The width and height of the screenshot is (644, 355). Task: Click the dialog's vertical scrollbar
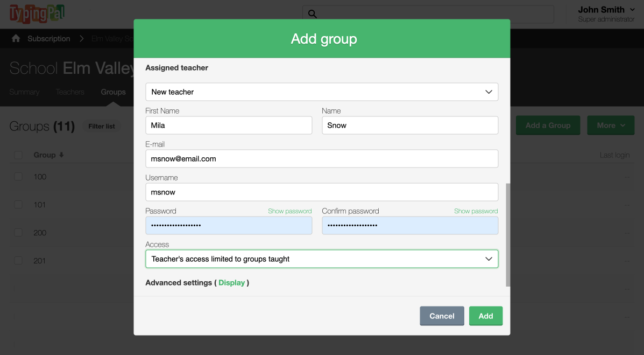508,234
